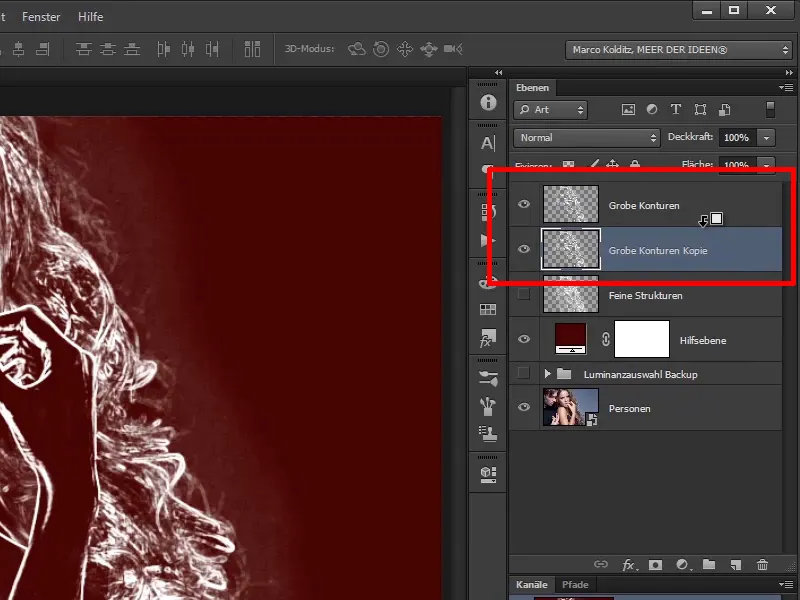Open the Clone Source stamp panel icon
800x600 pixels.
(488, 434)
